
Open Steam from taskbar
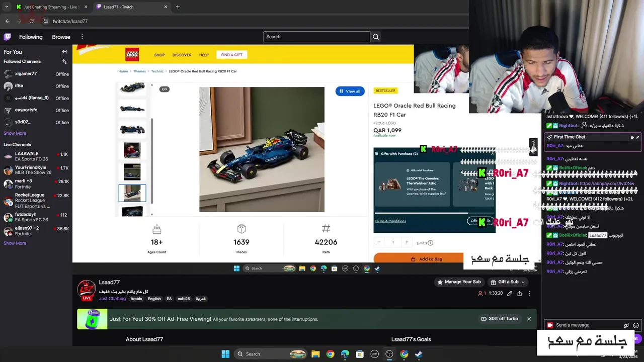[419, 354]
